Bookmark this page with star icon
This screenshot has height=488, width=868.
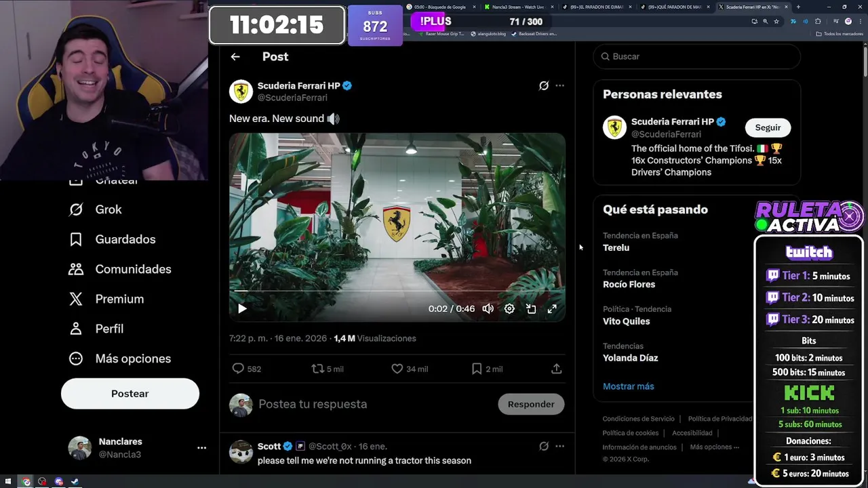[776, 21]
